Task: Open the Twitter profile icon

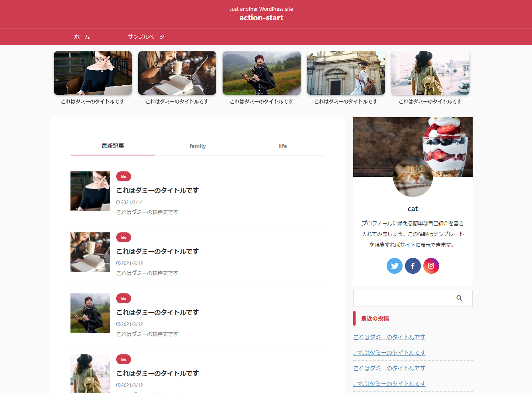Action: pyautogui.click(x=394, y=266)
